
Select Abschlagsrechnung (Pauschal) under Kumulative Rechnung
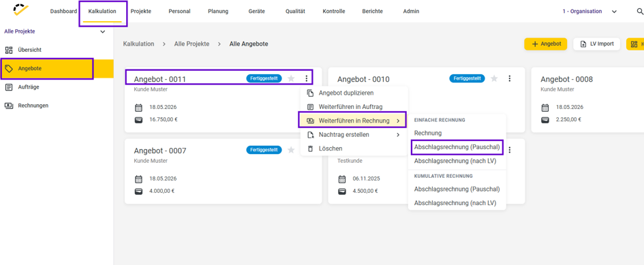pyautogui.click(x=457, y=189)
